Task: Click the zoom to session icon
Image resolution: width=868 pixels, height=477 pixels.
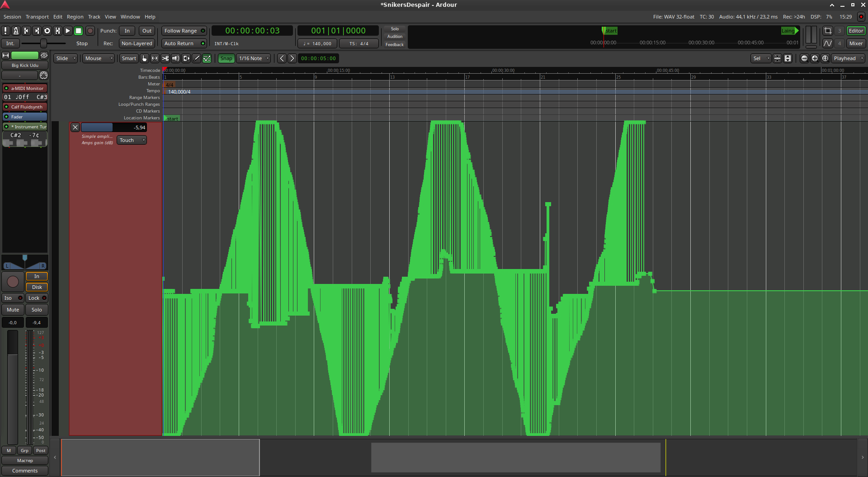Action: 825,58
